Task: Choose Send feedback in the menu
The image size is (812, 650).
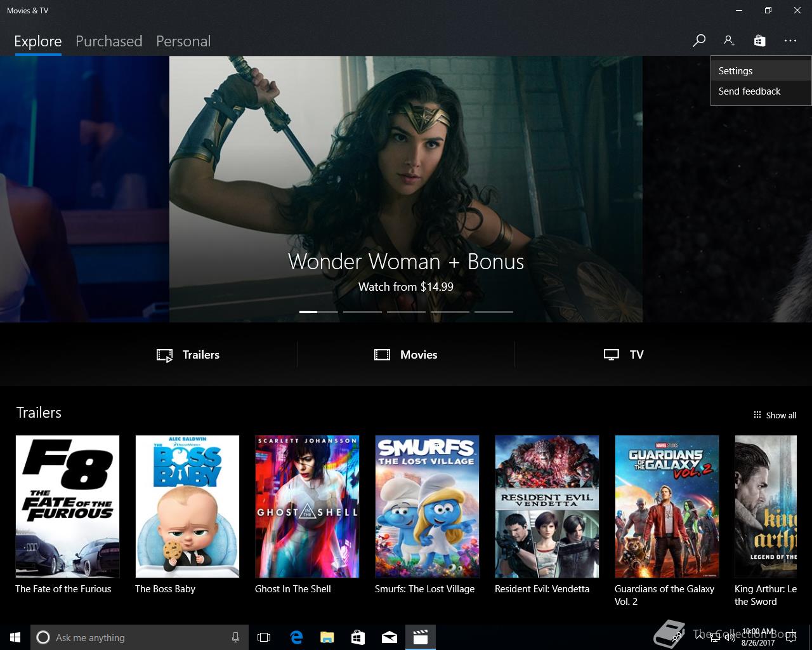Action: click(761, 91)
